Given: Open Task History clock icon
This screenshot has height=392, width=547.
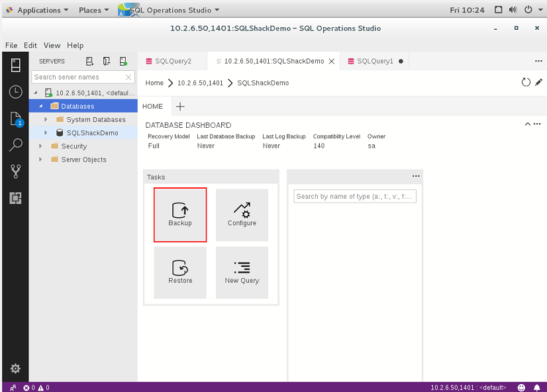Looking at the screenshot, I should click(x=15, y=92).
